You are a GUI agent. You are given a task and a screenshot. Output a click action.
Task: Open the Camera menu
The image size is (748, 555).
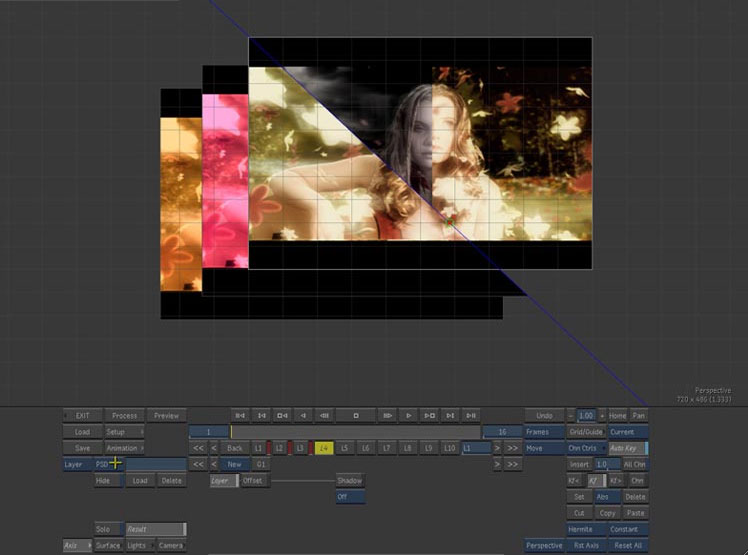(171, 545)
